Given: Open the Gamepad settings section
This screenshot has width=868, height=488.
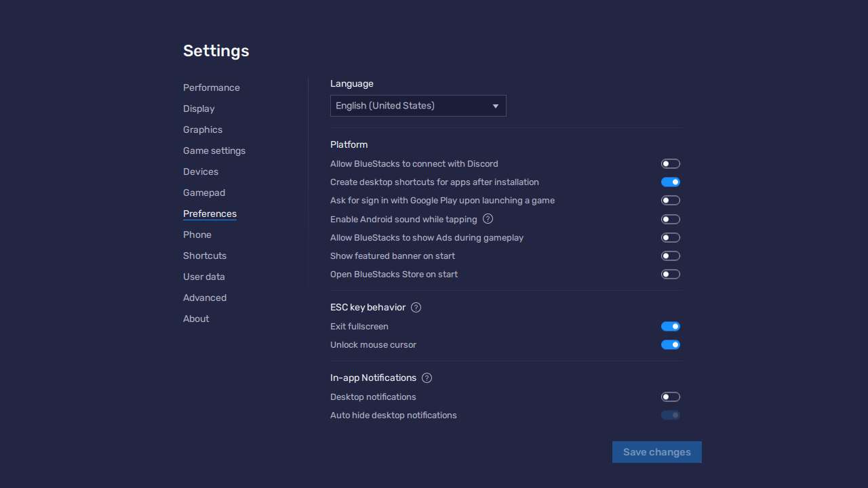Looking at the screenshot, I should pyautogui.click(x=204, y=192).
